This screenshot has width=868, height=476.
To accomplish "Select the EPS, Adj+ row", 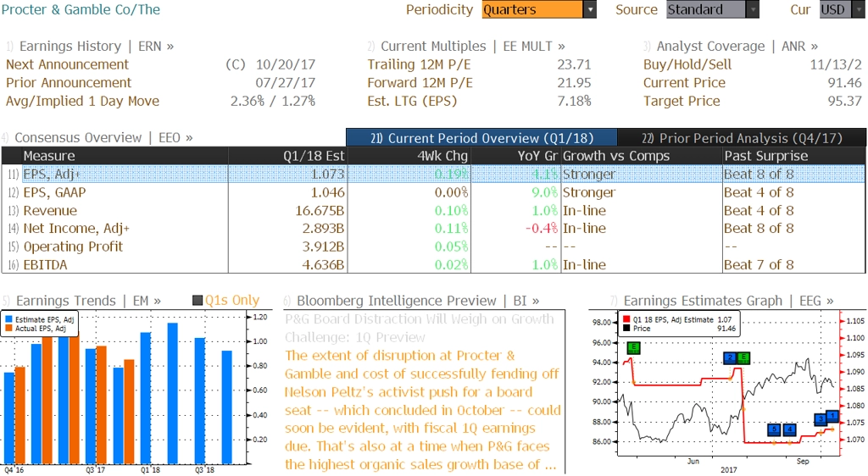I will [433, 174].
